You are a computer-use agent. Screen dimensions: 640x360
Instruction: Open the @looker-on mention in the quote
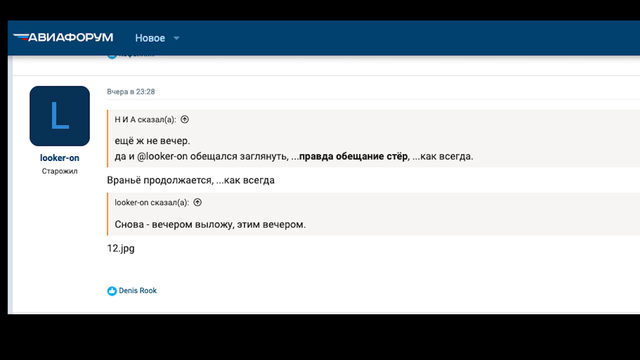pos(162,156)
